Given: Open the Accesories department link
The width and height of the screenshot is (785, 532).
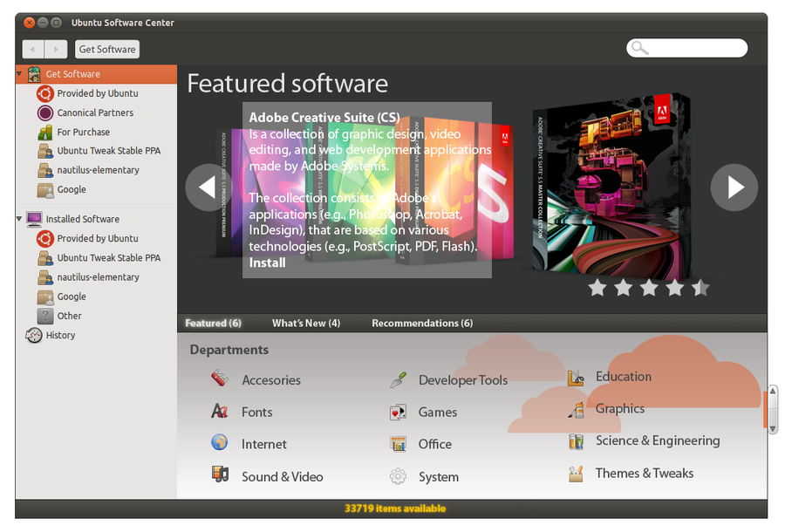Looking at the screenshot, I should point(271,380).
